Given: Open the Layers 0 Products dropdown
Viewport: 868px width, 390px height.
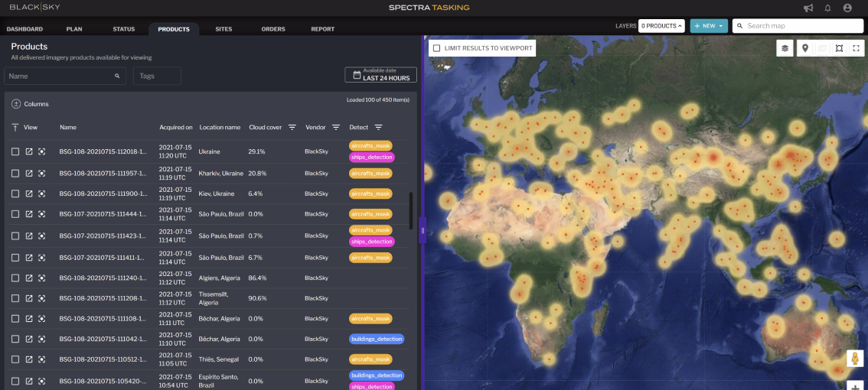Looking at the screenshot, I should [661, 26].
